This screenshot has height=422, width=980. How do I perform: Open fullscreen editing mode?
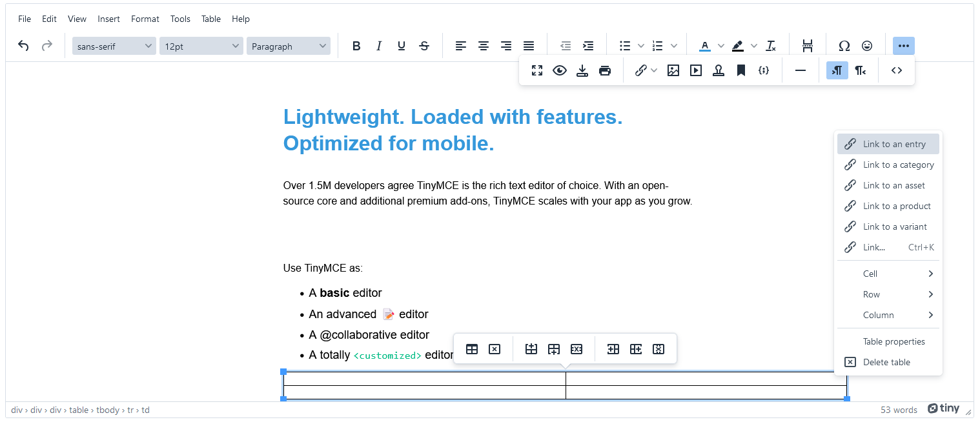[x=537, y=70]
